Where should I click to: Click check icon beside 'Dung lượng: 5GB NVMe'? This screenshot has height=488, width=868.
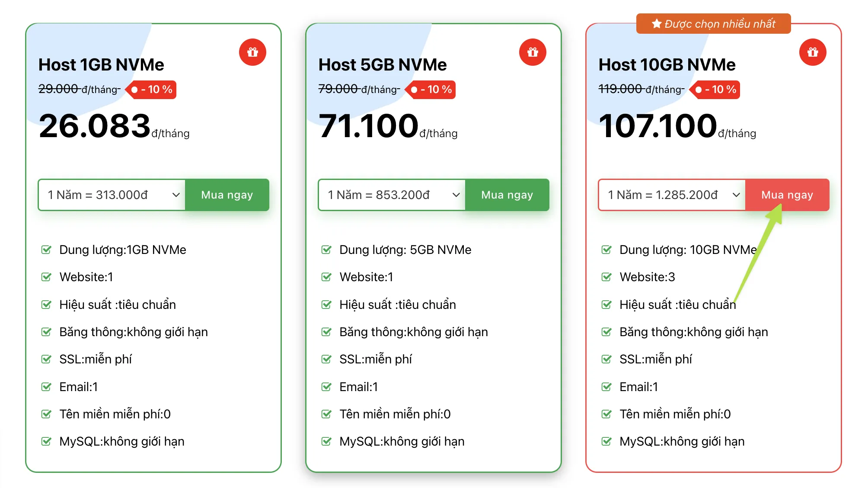coord(326,250)
